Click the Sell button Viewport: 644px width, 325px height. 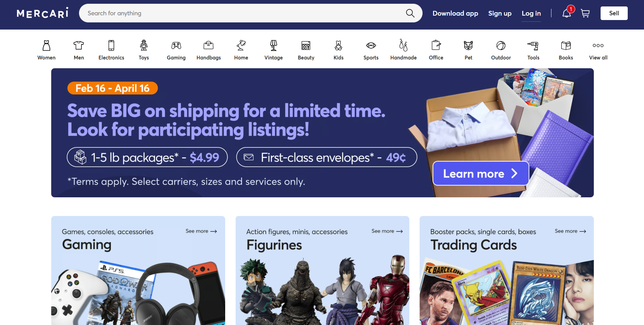tap(614, 13)
